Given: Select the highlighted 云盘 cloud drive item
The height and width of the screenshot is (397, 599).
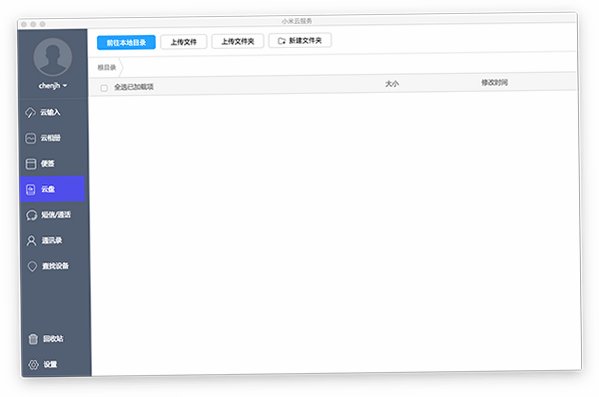Looking at the screenshot, I should [52, 189].
